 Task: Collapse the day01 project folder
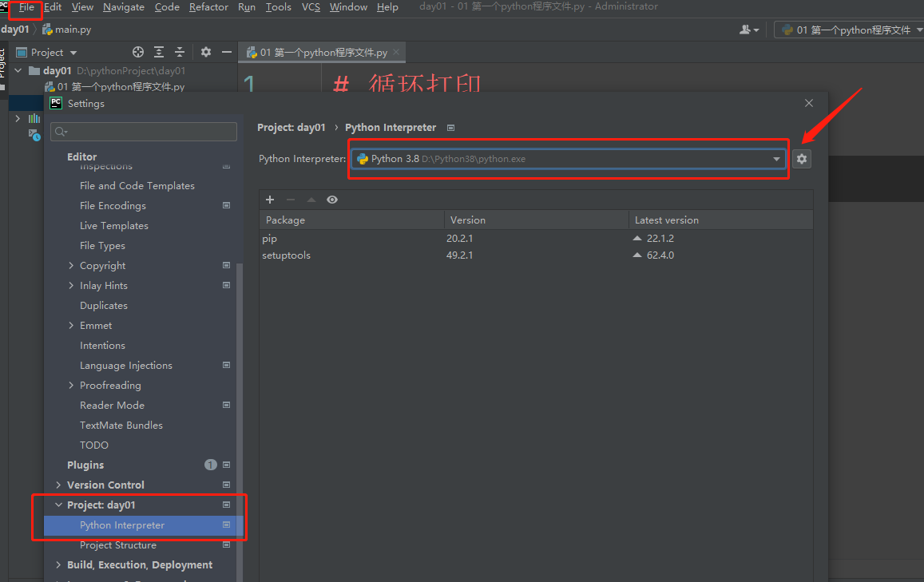(18, 71)
